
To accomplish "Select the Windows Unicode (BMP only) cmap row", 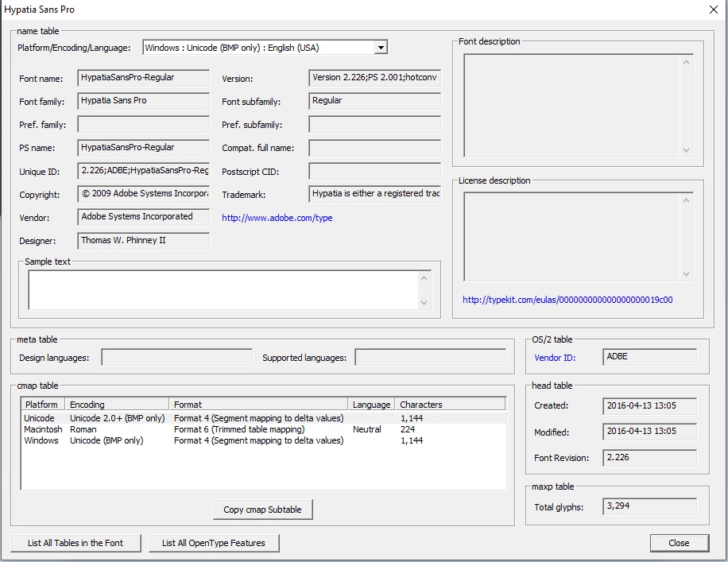I will click(264, 440).
